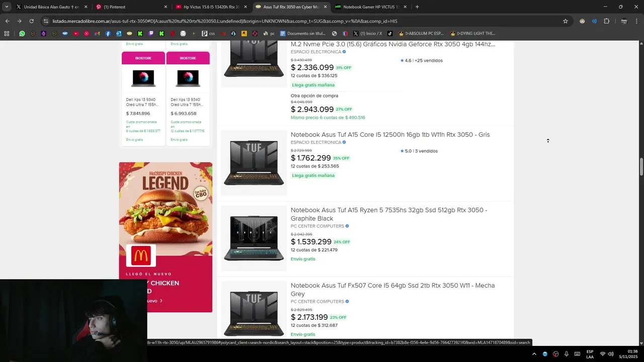644x362 pixels.
Task: Open the Outlook bookmark icon
Action: coord(119,34)
